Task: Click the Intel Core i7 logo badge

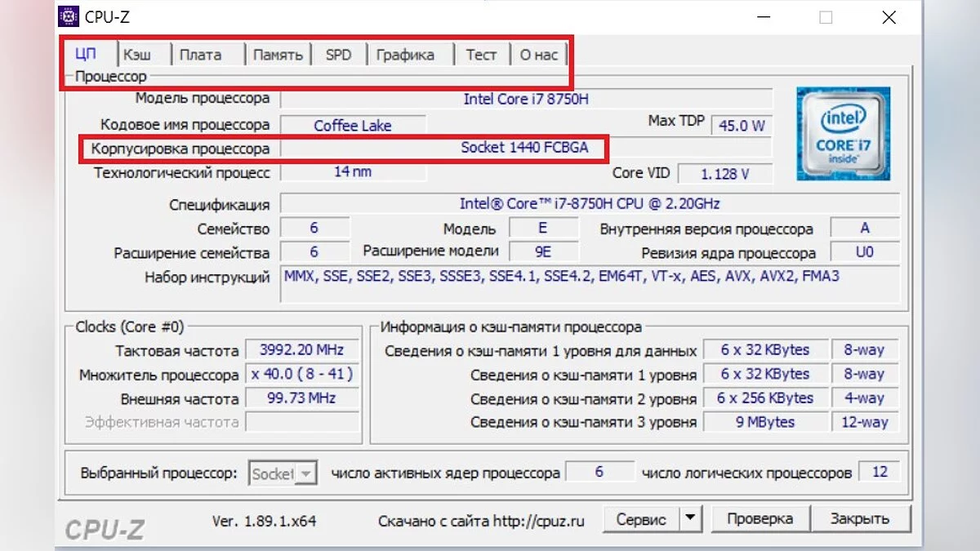Action: click(x=844, y=133)
